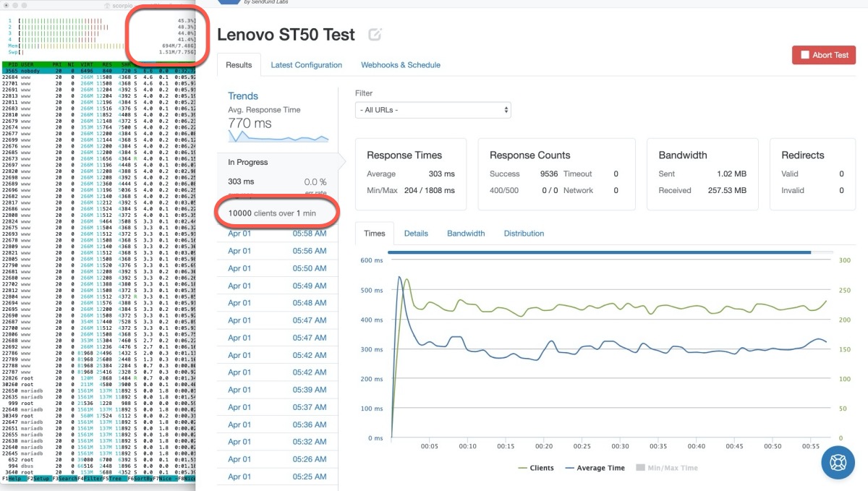Click the help lifebuoy icon
Image resolution: width=868 pixels, height=491 pixels.
click(x=838, y=463)
